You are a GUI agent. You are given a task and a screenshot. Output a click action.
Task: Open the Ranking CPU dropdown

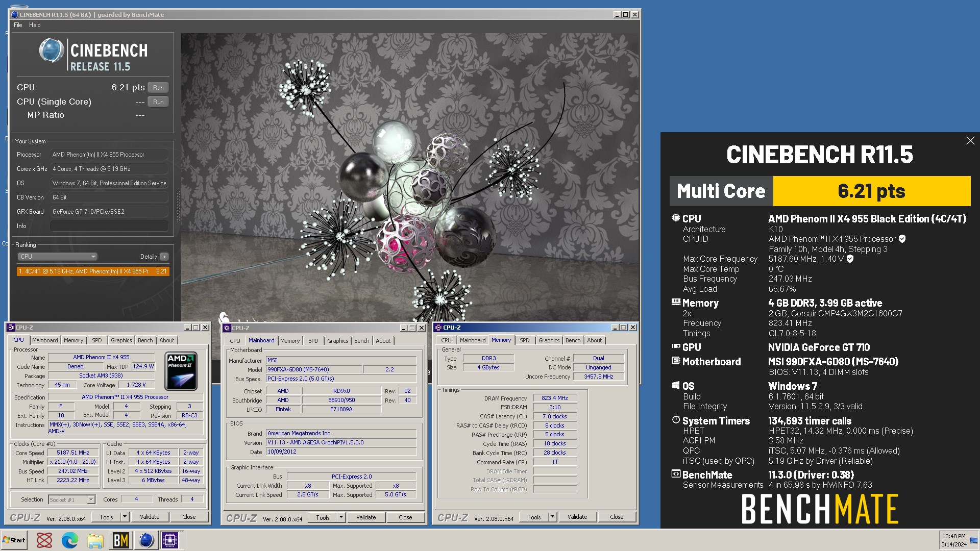(x=58, y=257)
